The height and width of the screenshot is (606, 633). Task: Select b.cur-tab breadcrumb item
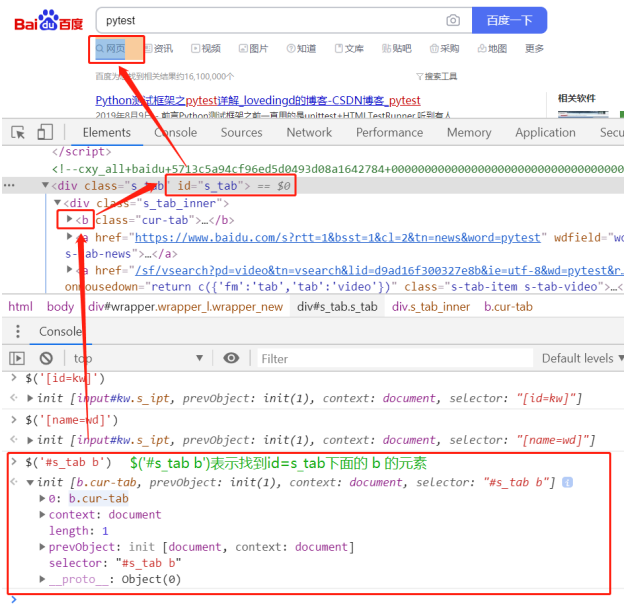coord(508,307)
